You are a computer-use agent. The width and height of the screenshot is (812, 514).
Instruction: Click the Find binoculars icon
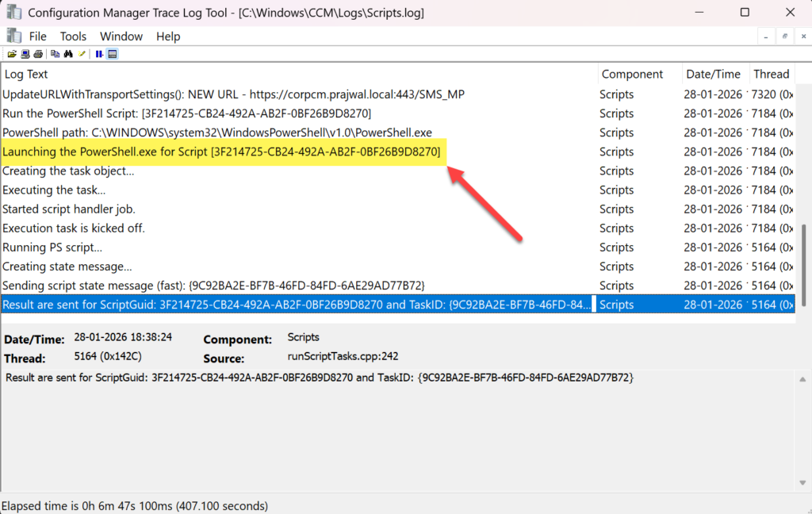pos(68,54)
